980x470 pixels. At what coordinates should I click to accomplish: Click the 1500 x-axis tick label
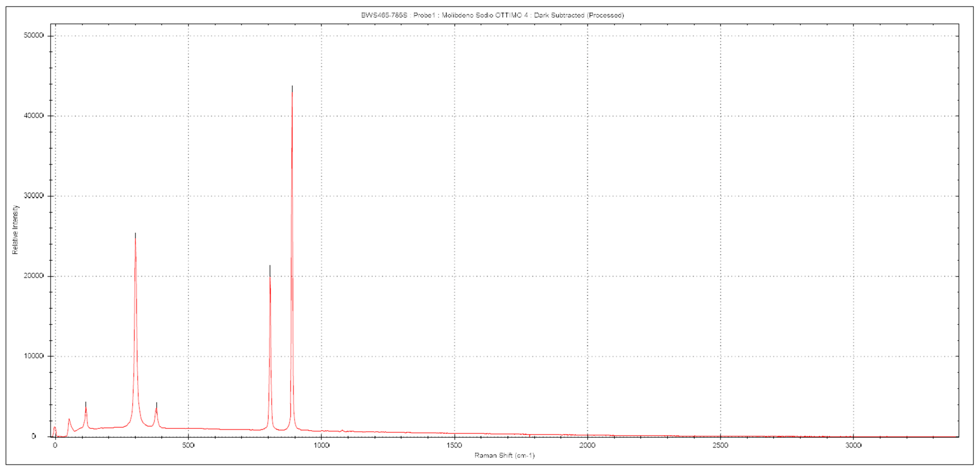click(454, 445)
